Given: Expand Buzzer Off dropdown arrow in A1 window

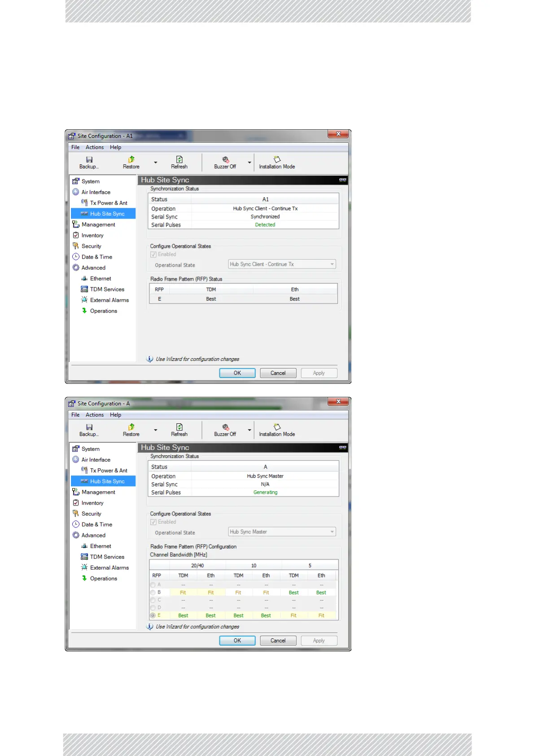Looking at the screenshot, I should coord(249,163).
